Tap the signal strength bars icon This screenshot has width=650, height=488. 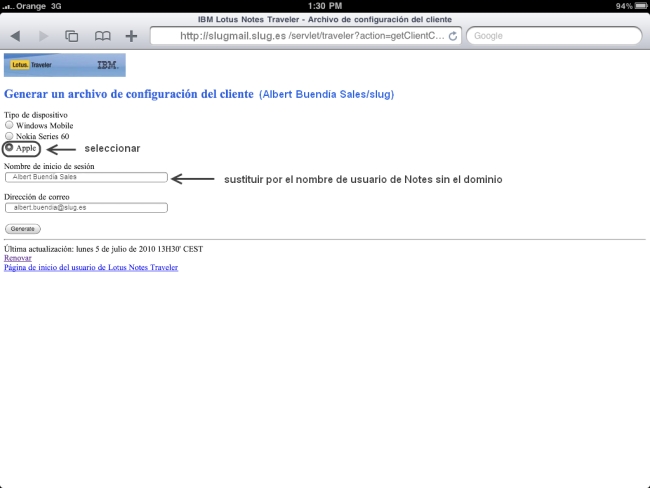8,6
